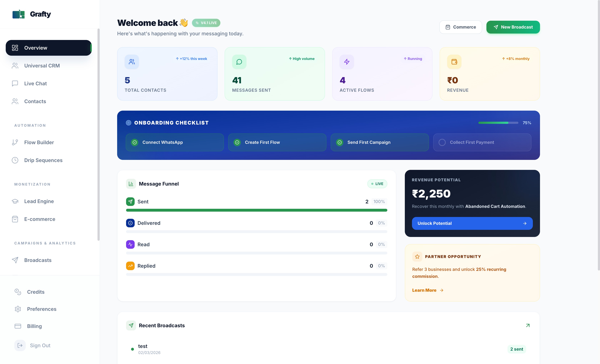Toggle the Connect WhatsApp checklist checkmark
The height and width of the screenshot is (364, 600).
(135, 142)
